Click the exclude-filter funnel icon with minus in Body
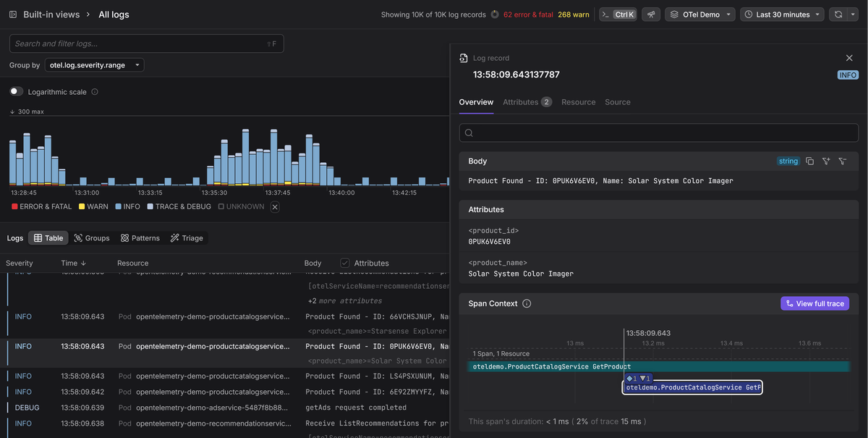This screenshot has height=438, width=868. pos(843,161)
